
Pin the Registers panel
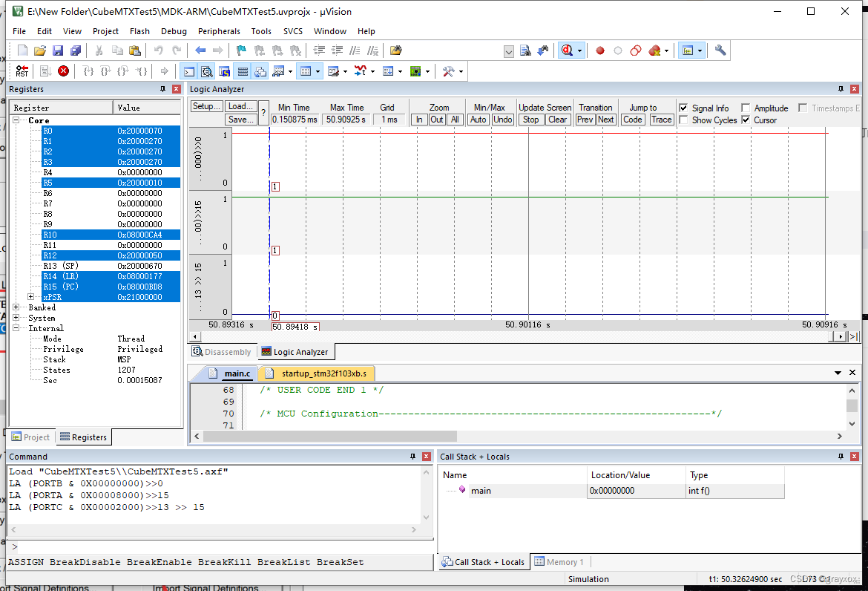(162, 89)
